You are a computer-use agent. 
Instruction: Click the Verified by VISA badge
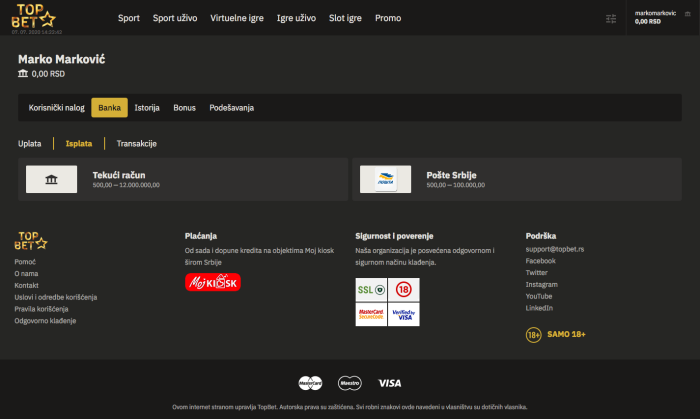tap(404, 315)
